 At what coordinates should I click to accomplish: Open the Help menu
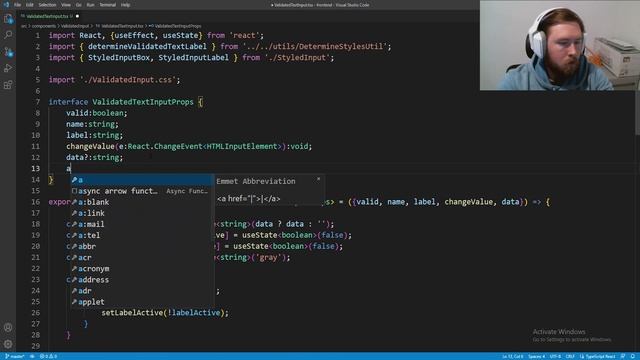coord(125,5)
